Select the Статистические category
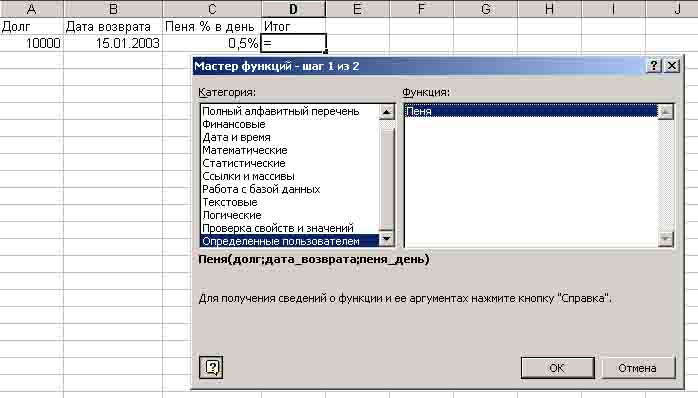Screen dimensions: 698x398 pos(289,163)
